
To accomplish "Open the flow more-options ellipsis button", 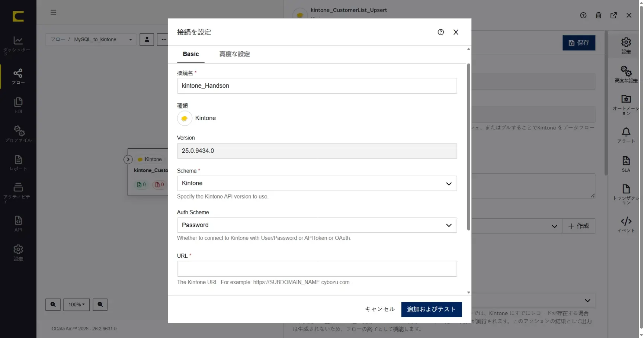I will pos(163,39).
